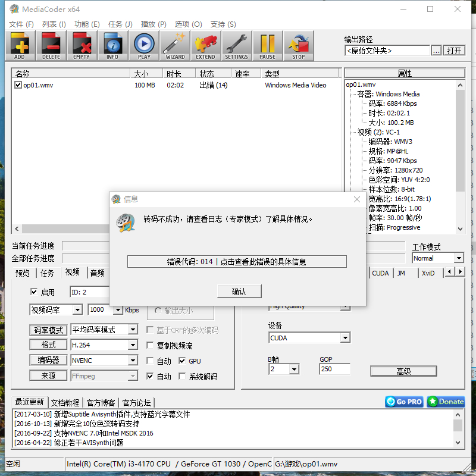Open the INFO toolbar icon
The width and height of the screenshot is (476, 476).
tap(113, 46)
